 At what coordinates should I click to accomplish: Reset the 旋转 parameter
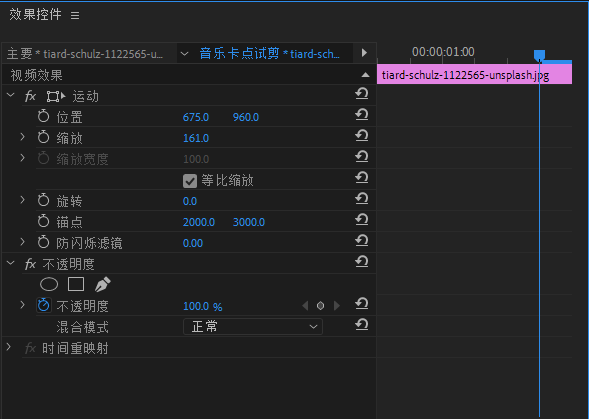pyautogui.click(x=361, y=199)
